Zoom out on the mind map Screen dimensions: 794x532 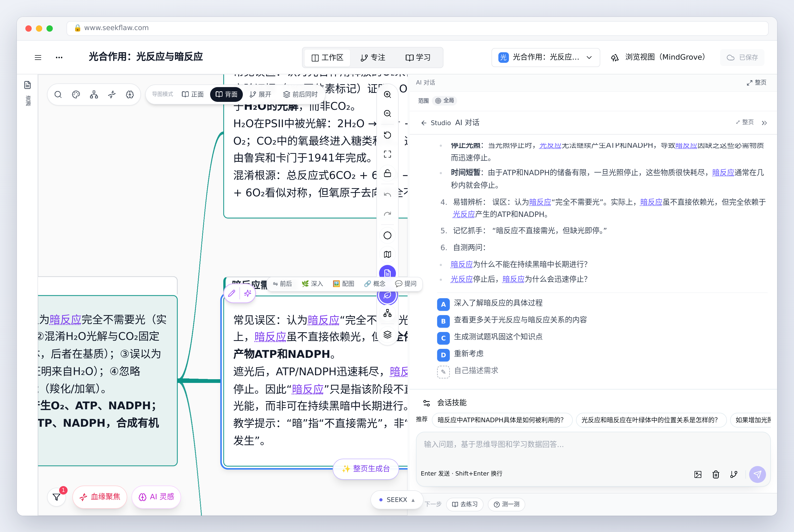(x=387, y=113)
